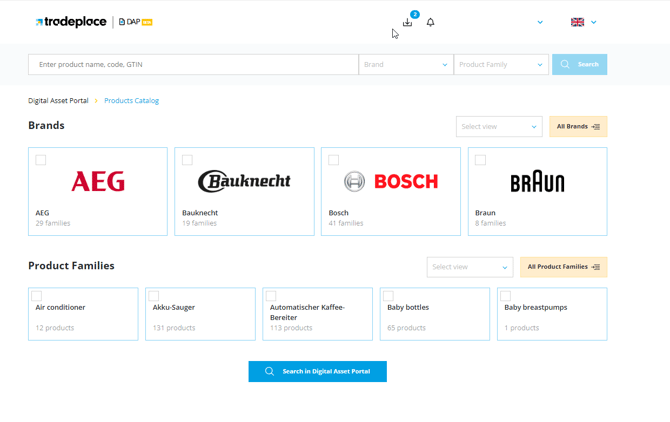Click the DAP portal logo
670x422 pixels.
pyautogui.click(x=135, y=22)
